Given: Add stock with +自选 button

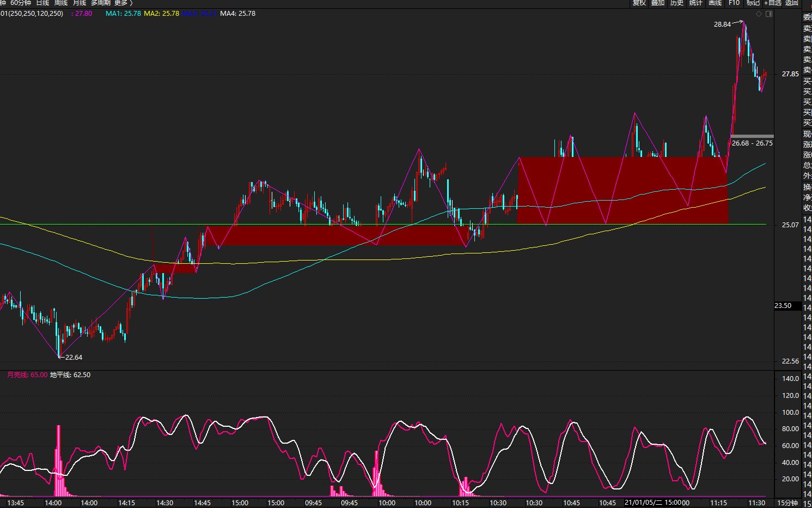Looking at the screenshot, I should pos(772,3).
